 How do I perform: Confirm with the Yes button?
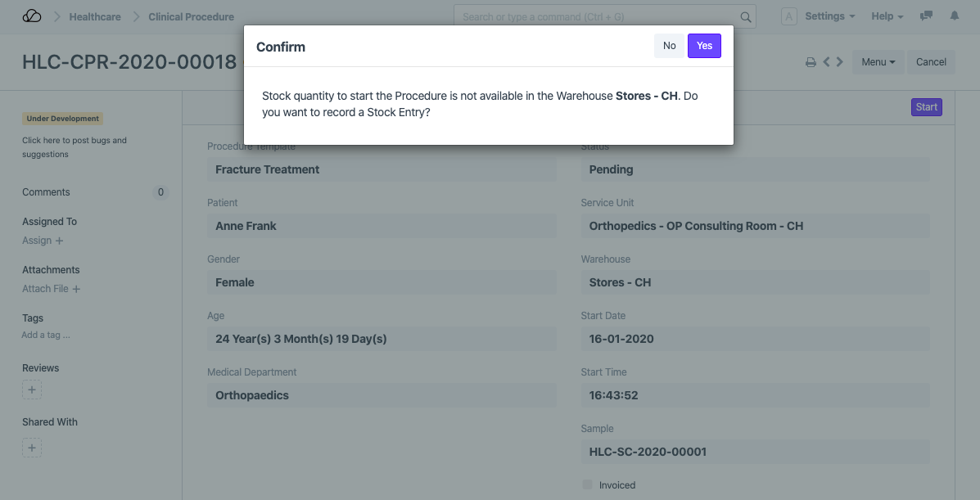pyautogui.click(x=704, y=46)
